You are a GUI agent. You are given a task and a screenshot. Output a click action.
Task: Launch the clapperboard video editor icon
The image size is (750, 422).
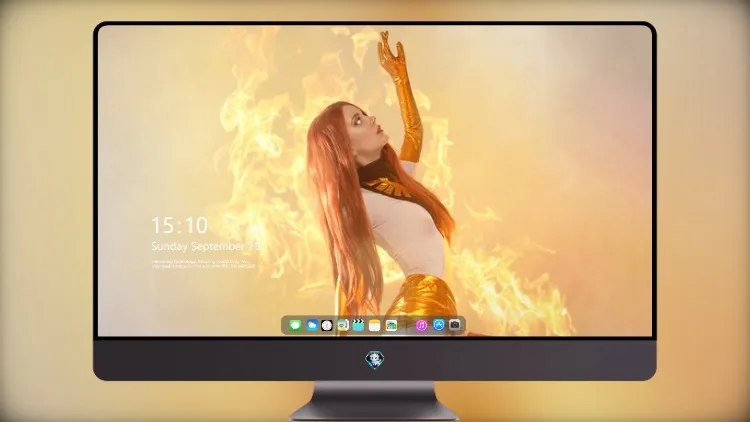(358, 325)
